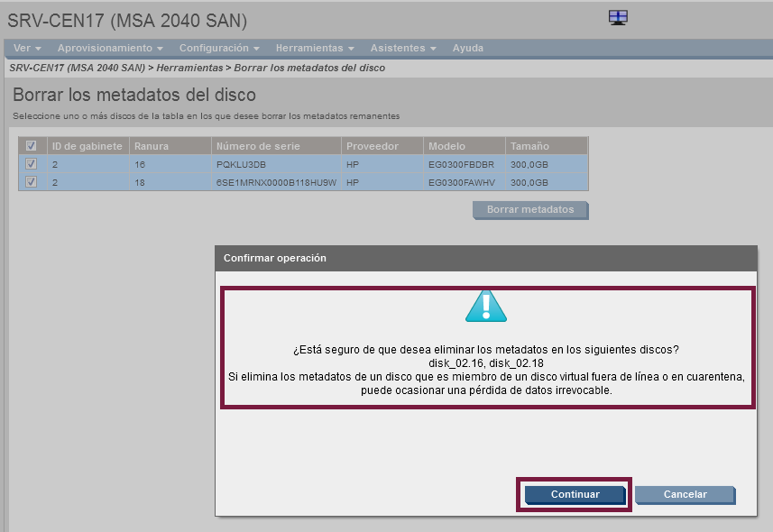
Task: Select the serial number PQKLU3DB cell
Action: (x=242, y=164)
